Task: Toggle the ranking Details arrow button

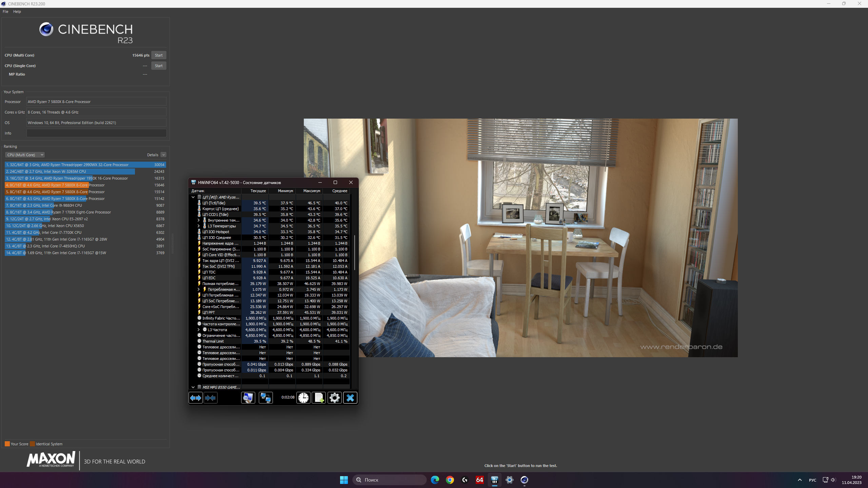Action: coord(163,155)
